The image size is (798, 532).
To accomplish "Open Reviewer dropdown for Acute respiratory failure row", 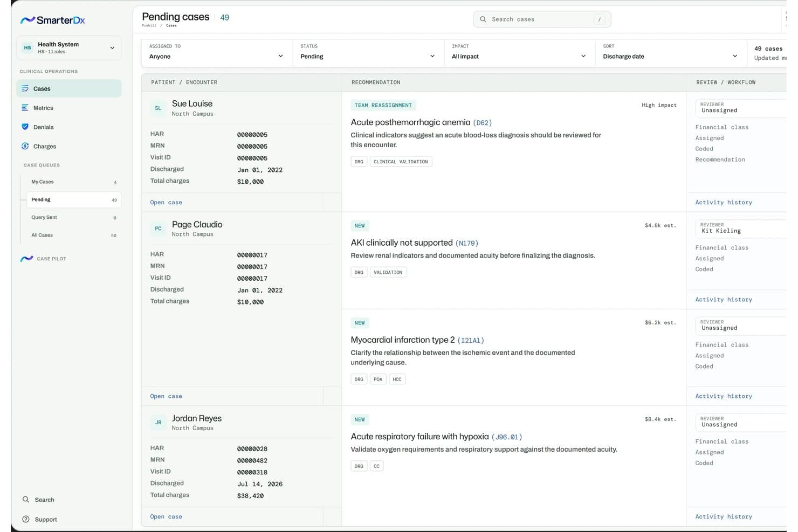I will pos(741,422).
